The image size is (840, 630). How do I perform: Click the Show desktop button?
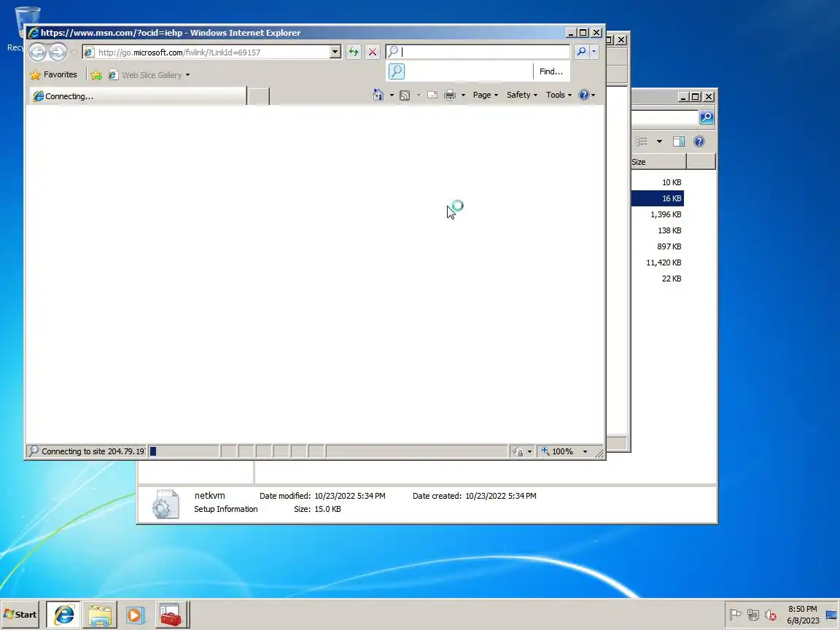(832, 615)
